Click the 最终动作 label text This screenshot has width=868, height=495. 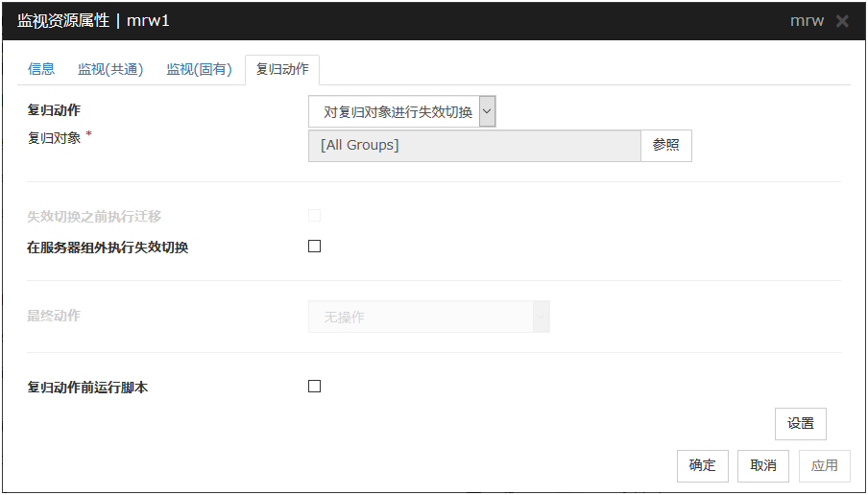point(54,316)
